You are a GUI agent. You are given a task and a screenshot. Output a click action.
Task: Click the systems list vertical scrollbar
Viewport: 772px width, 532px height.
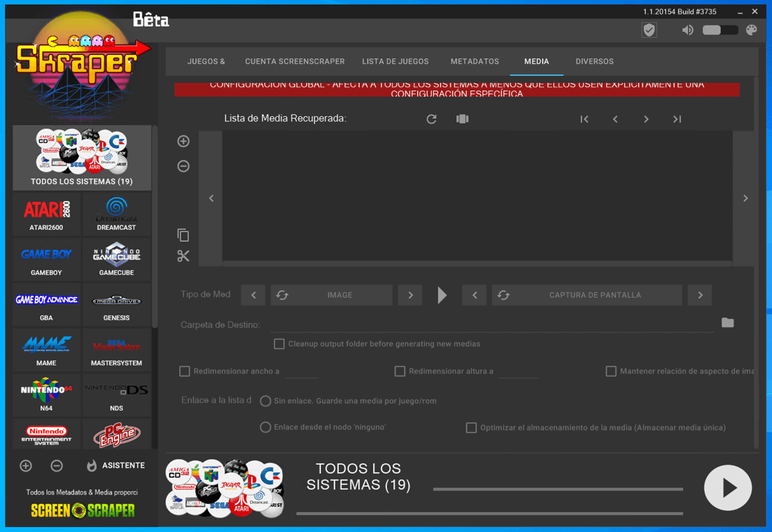point(155,226)
